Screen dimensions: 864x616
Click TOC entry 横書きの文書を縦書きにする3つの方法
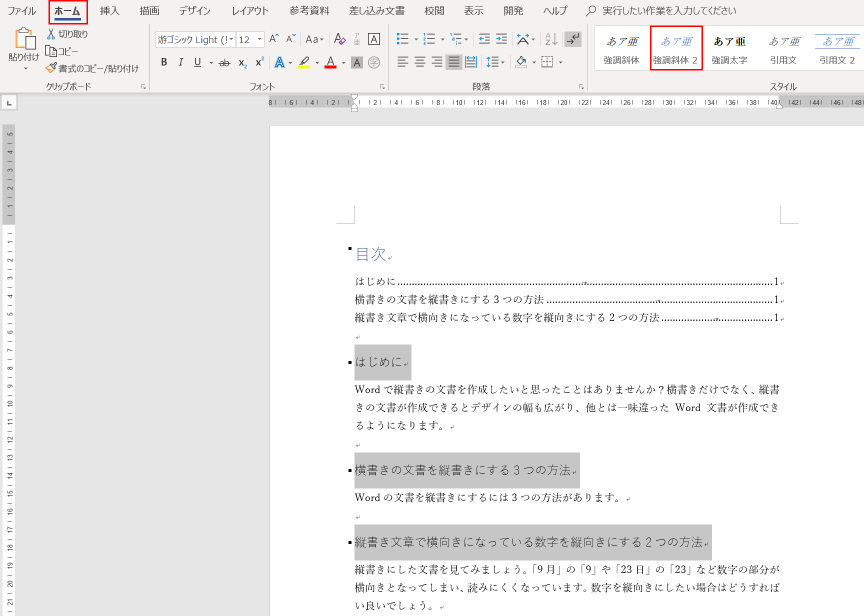pyautogui.click(x=566, y=299)
